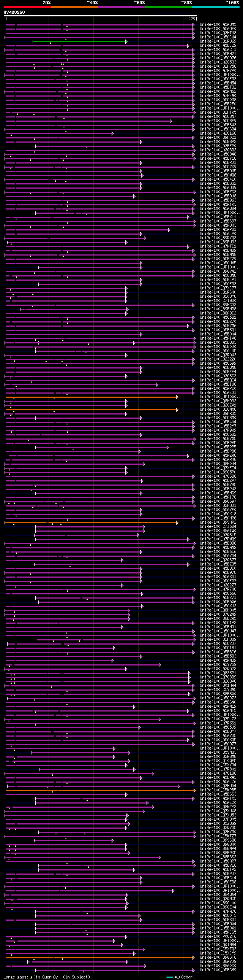Select the AV428268 query label
Image resolution: width=243 pixels, height=980 pixels.
[14, 12]
